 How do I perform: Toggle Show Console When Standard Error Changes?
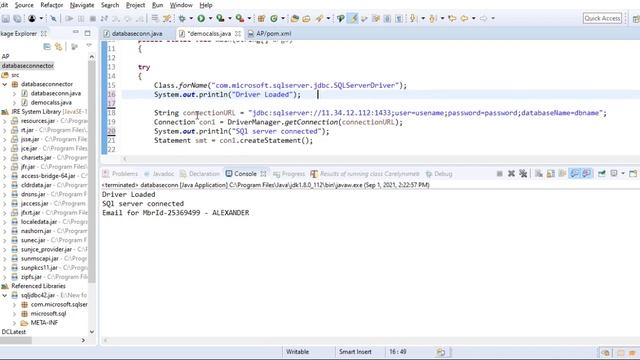587,174
